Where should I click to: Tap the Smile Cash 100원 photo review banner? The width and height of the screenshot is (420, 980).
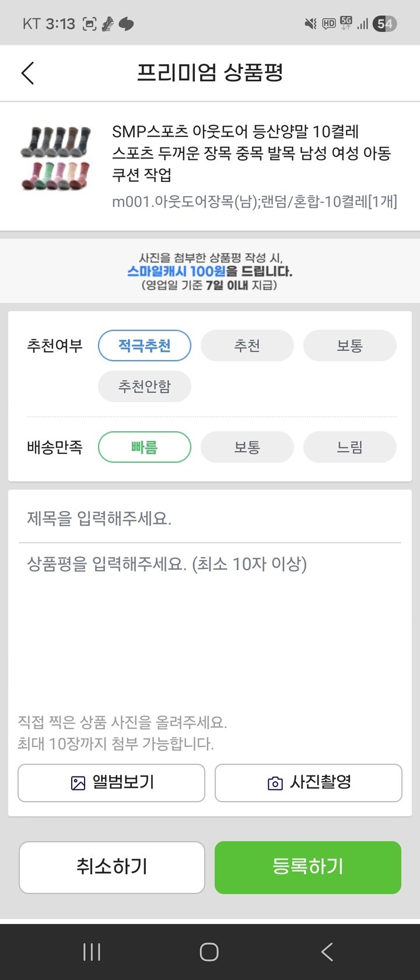(x=210, y=271)
